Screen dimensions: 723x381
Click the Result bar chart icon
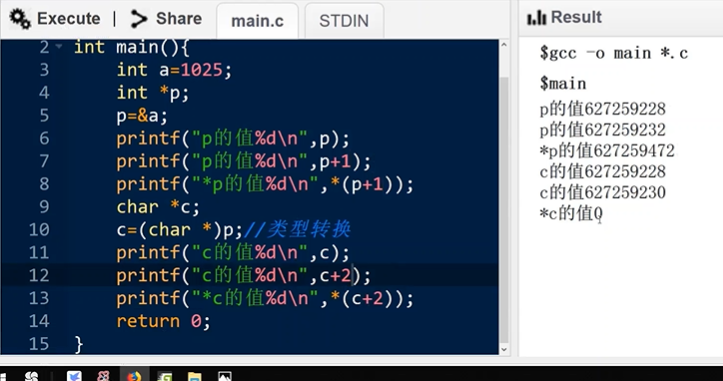[x=536, y=18]
